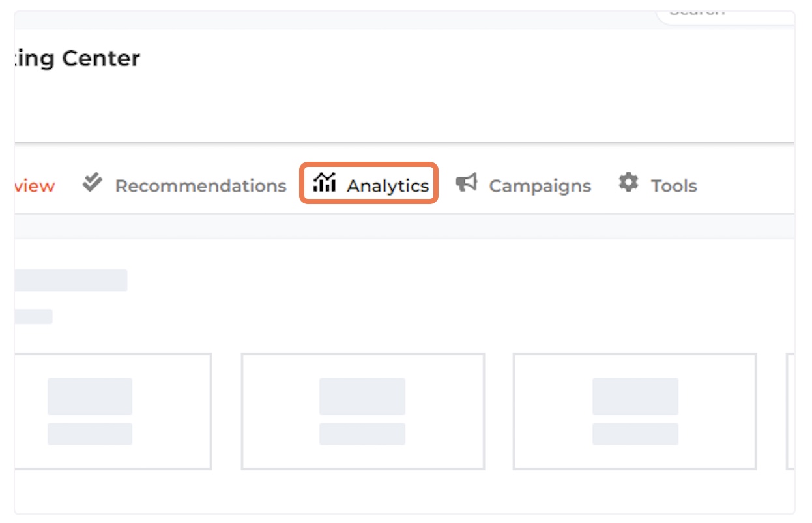The height and width of the screenshot is (523, 812).
Task: Click the partially visible card at right edge
Action: tap(790, 411)
